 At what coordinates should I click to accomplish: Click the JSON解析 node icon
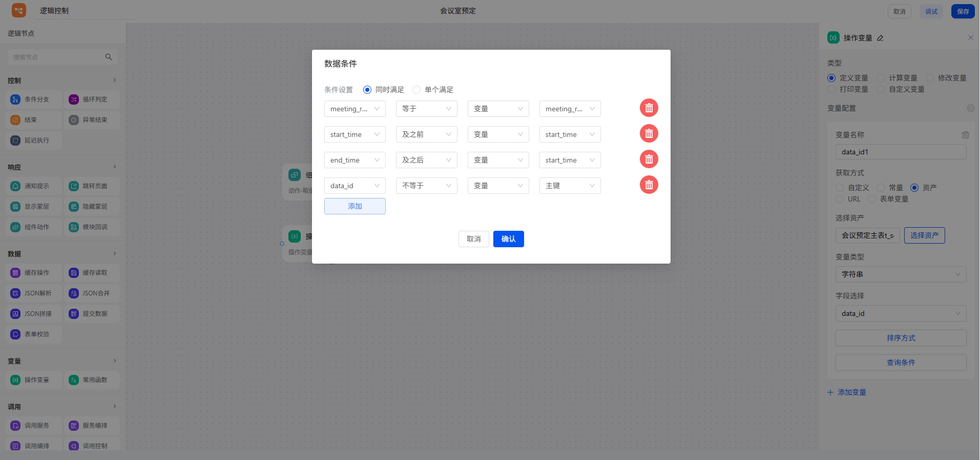point(15,293)
